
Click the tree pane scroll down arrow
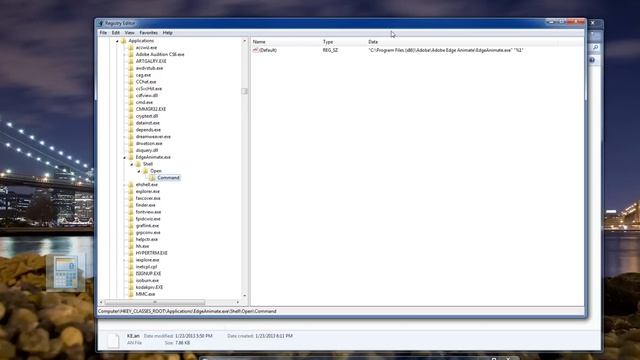[x=244, y=296]
